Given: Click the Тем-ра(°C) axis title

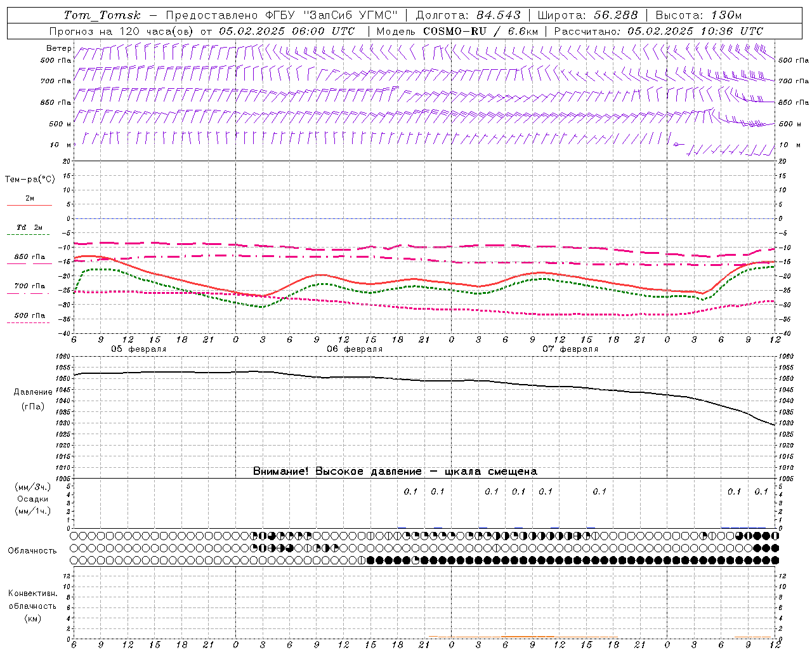Looking at the screenshot, I should click(30, 180).
